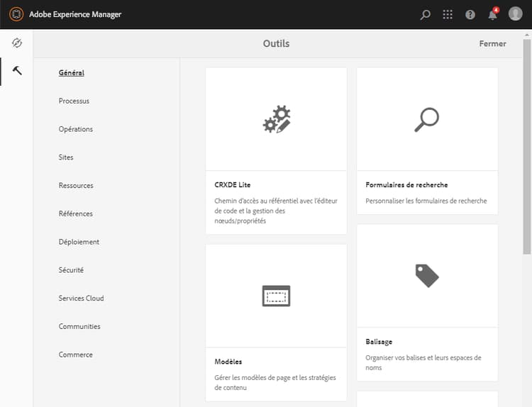Select the Références category
Screen dimensions: 532x407
76,213
